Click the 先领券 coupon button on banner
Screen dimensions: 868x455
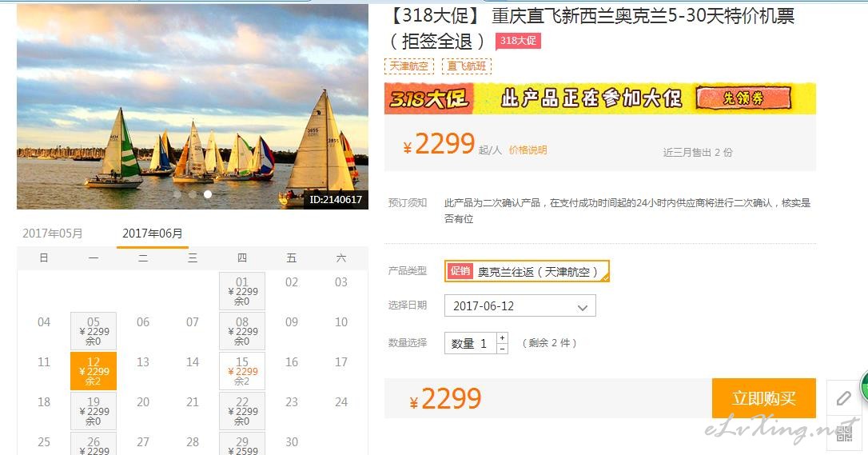[743, 98]
